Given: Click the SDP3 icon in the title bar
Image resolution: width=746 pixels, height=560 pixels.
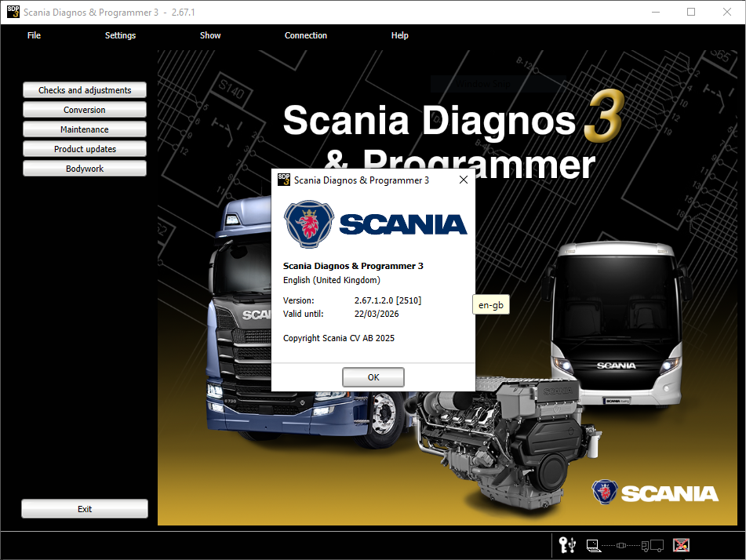Looking at the screenshot, I should (x=12, y=13).
